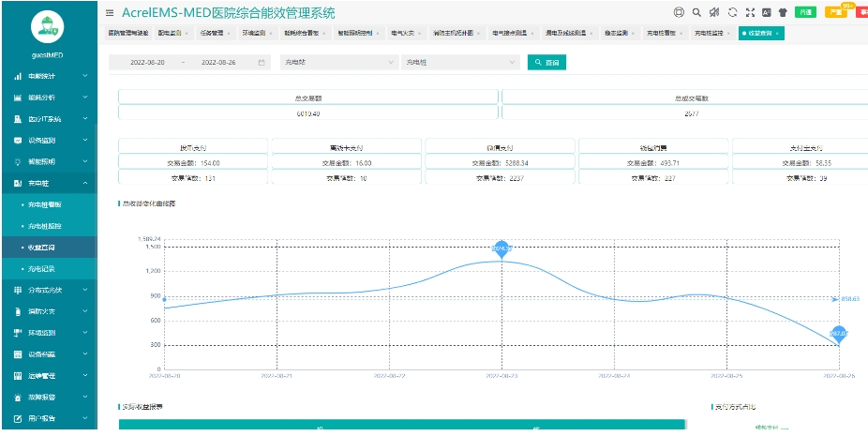
Task: Click the archive icon for 设备档案
Action: point(18,354)
